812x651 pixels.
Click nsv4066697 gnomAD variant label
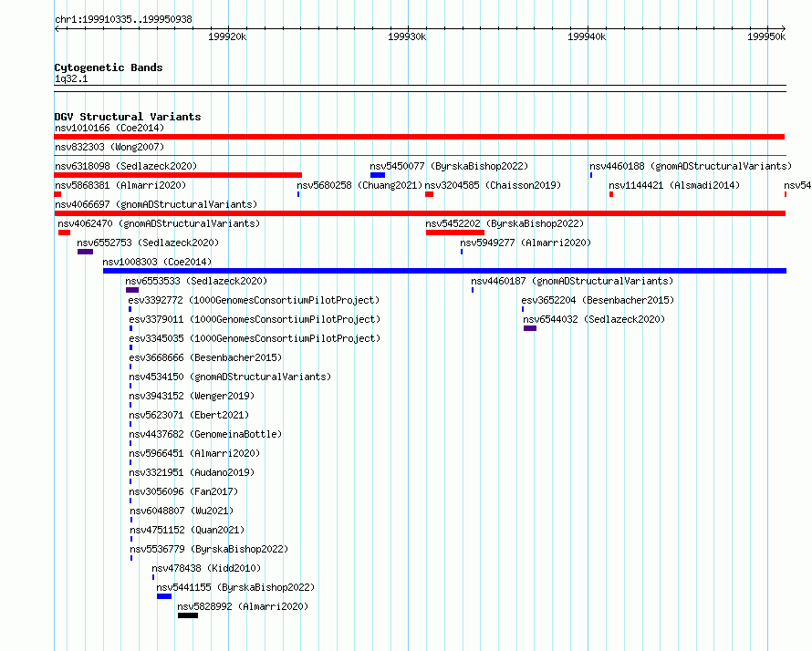[156, 204]
